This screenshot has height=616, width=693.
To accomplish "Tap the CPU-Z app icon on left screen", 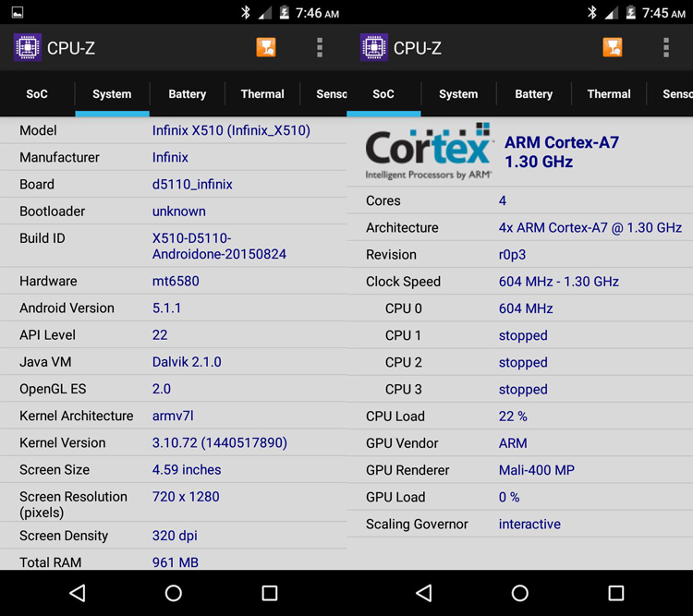I will 28,47.
